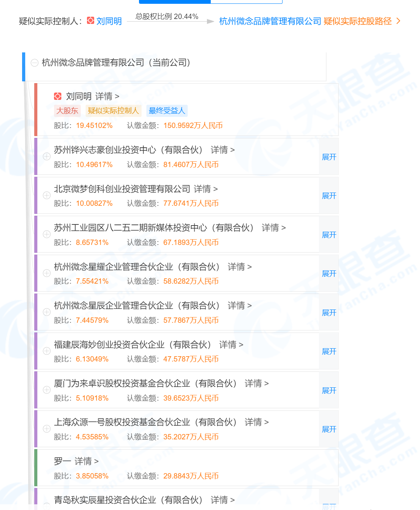Click the red logo icon beside 刘同明 at top

(90, 21)
